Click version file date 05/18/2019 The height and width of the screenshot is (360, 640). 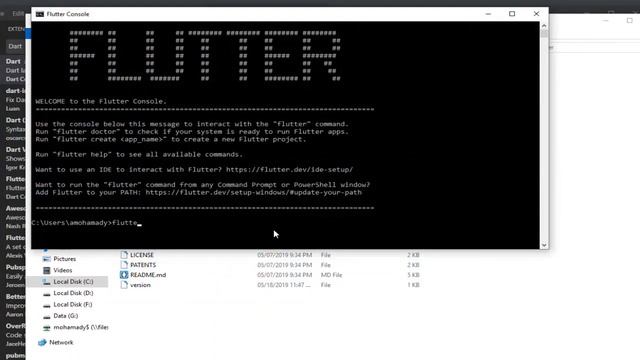coord(284,285)
